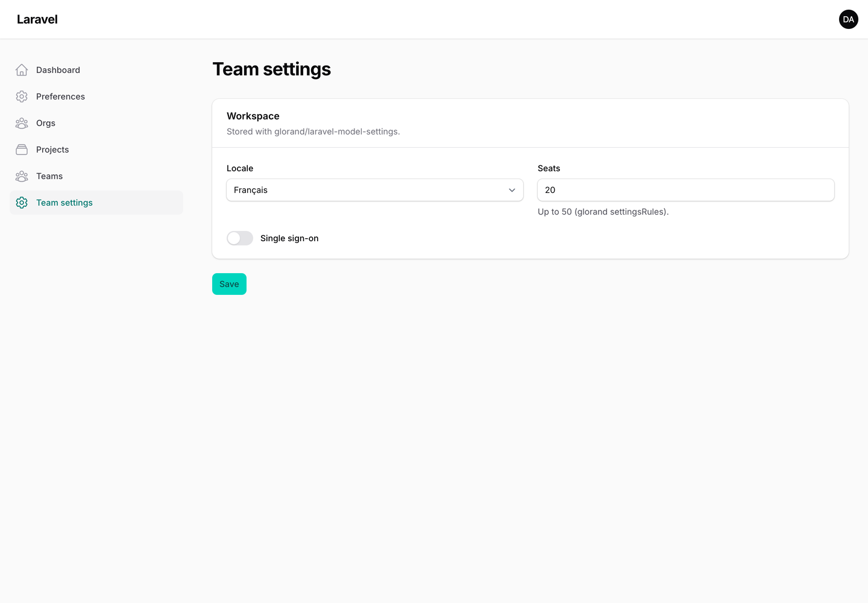
Task: Select Teams in the sidebar
Action: [96, 176]
